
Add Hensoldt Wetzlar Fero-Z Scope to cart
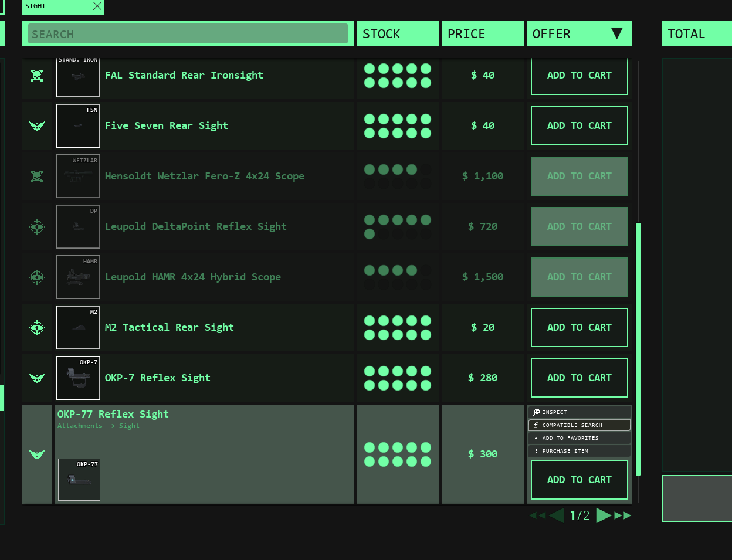point(579,176)
